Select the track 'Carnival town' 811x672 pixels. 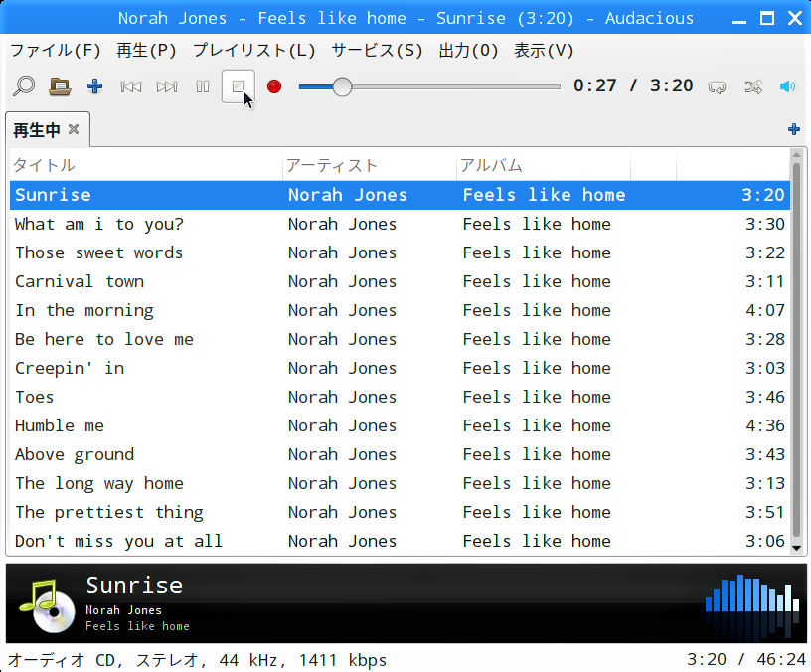click(x=400, y=282)
